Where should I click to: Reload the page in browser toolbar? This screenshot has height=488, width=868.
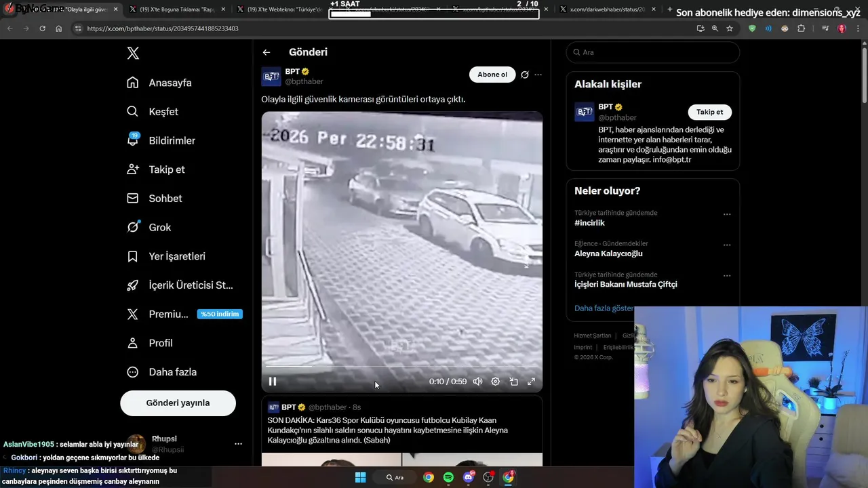(x=42, y=28)
